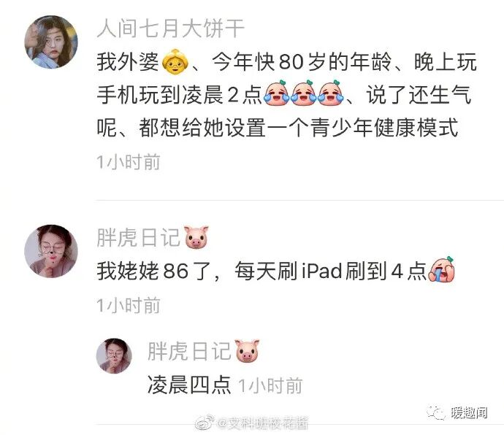Select comment text 我姥姥86了 每天刷iPad
Viewport: 504px width, 435px height.
(x=262, y=271)
